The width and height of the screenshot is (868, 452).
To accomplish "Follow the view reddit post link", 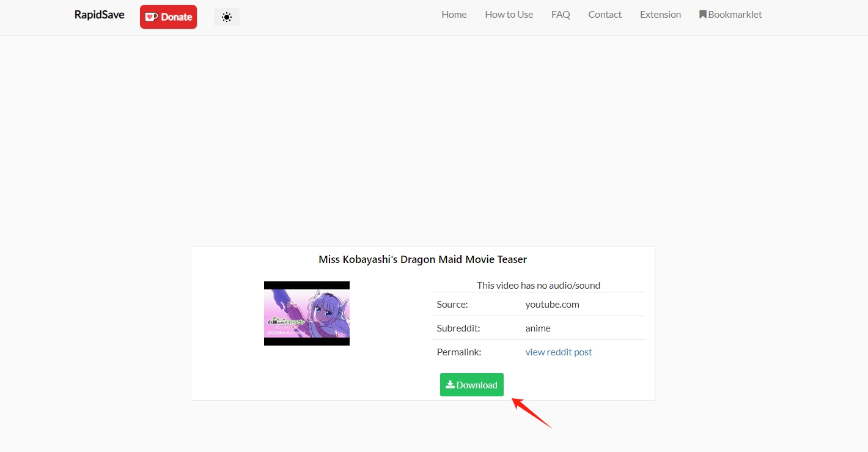I will click(x=559, y=352).
